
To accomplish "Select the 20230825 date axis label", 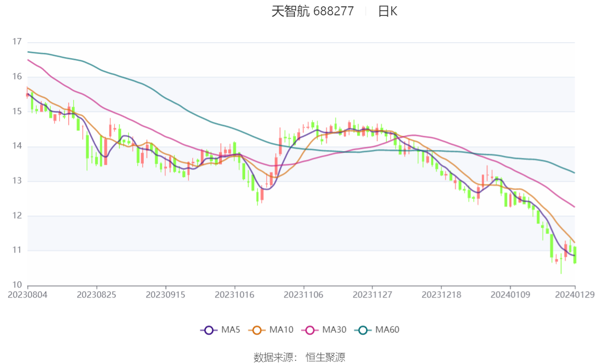I will [x=96, y=295].
